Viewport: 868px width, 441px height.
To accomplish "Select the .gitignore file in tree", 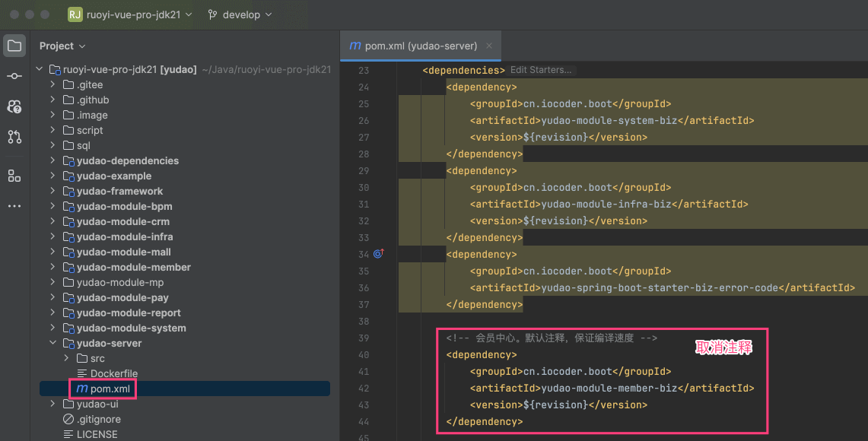I will click(98, 419).
